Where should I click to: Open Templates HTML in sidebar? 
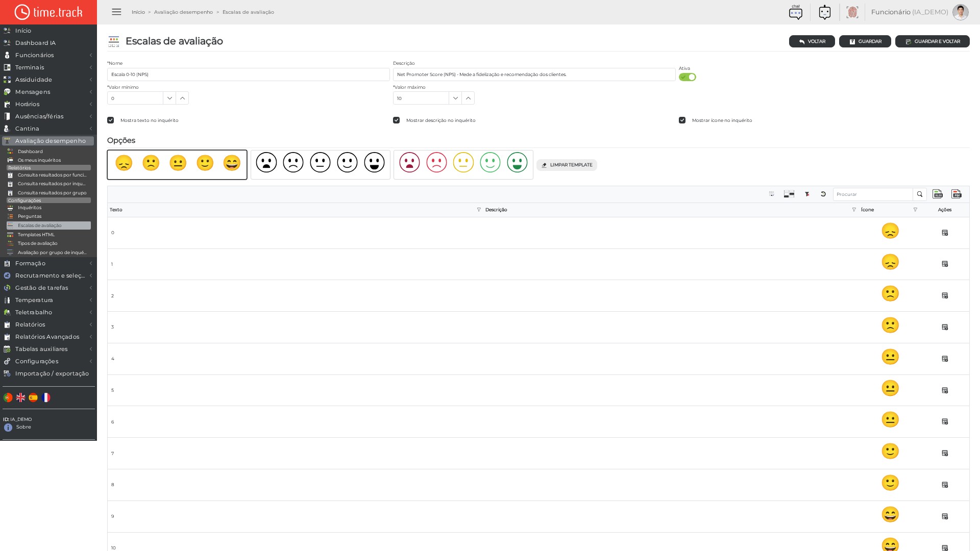(36, 235)
